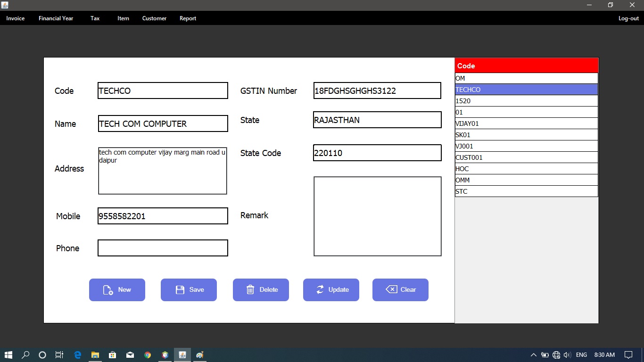The width and height of the screenshot is (644, 362).
Task: Open the search icon on the taskbar
Action: pyautogui.click(x=25, y=354)
